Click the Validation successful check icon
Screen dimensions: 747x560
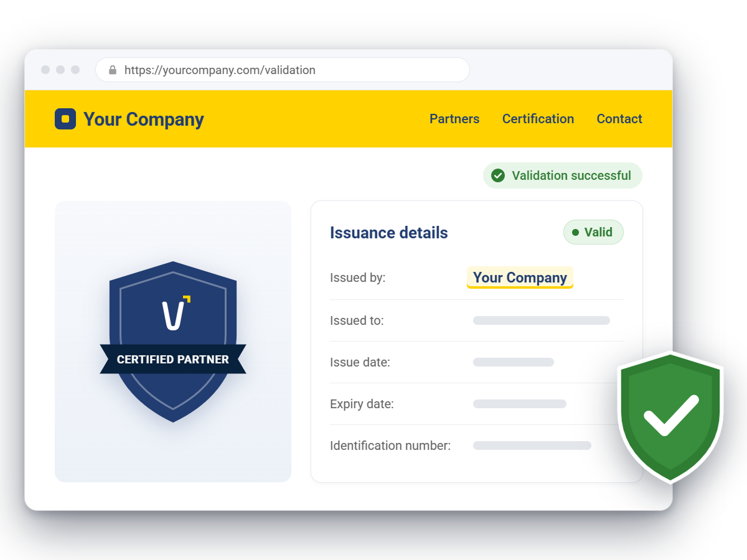tap(498, 175)
